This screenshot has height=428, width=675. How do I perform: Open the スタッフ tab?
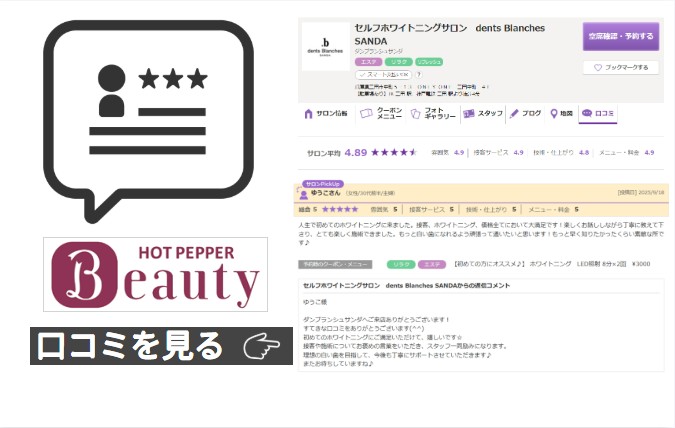(x=482, y=114)
